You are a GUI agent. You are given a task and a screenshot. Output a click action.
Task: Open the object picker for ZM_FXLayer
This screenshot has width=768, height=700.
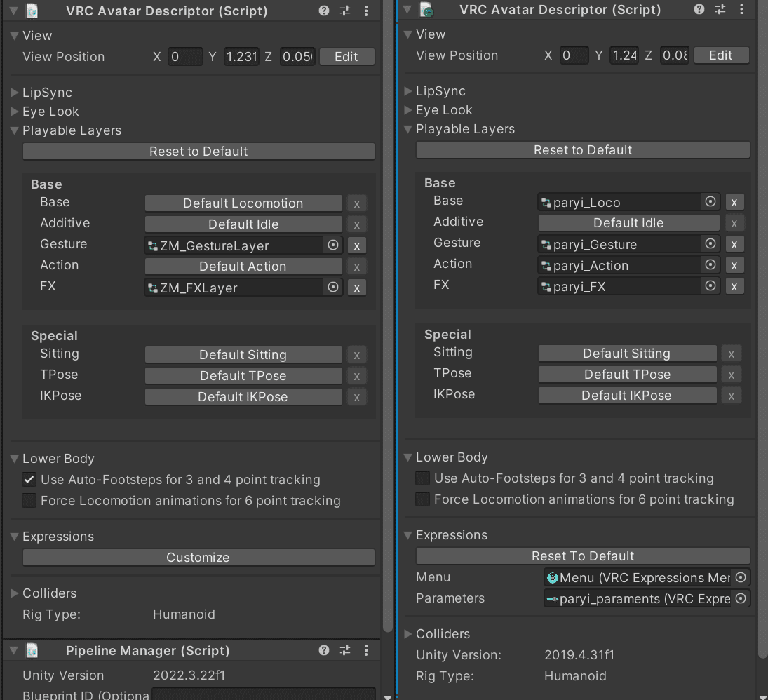(333, 288)
